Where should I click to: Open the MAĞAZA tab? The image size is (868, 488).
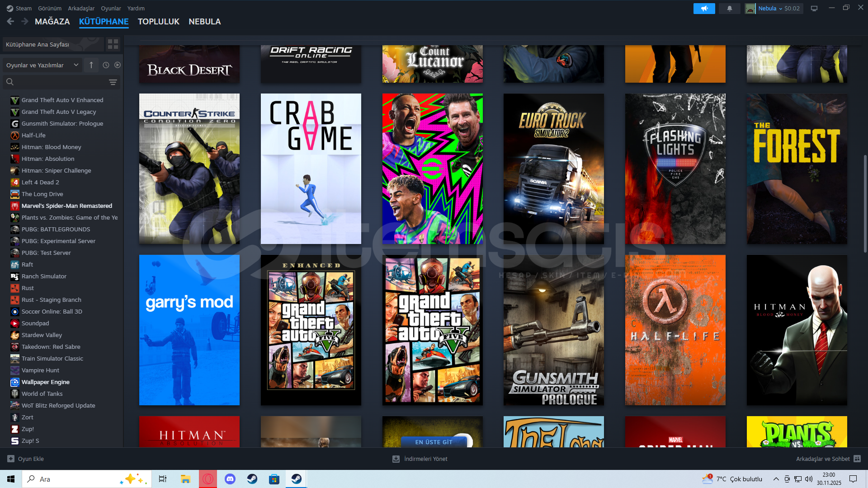[x=52, y=21]
